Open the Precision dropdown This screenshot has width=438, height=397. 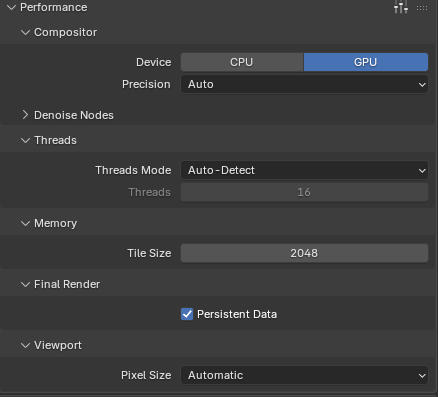(x=304, y=84)
